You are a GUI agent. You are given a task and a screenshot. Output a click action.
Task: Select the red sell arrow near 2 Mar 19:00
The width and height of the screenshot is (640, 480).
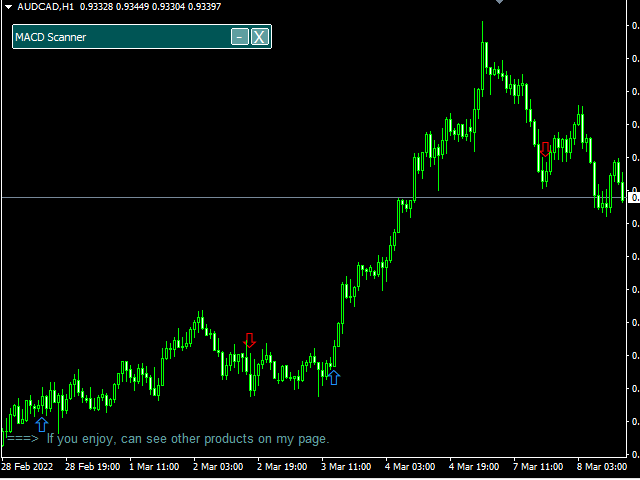[249, 340]
